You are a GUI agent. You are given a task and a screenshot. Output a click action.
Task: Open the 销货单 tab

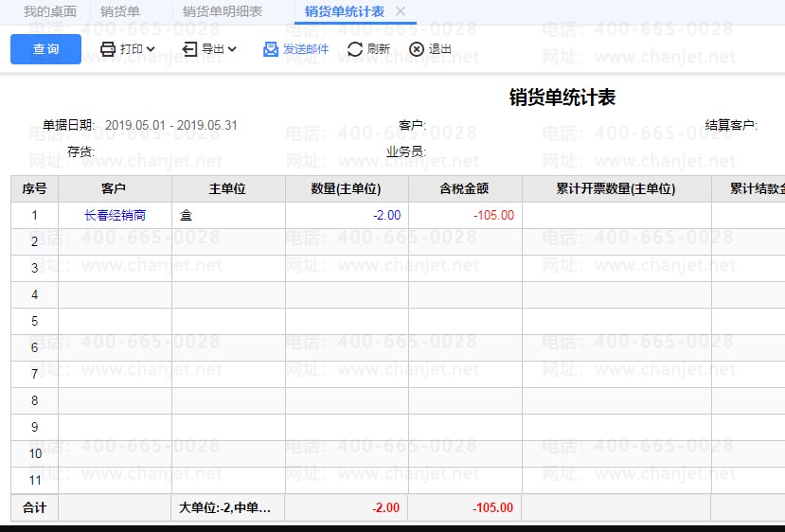pos(120,11)
